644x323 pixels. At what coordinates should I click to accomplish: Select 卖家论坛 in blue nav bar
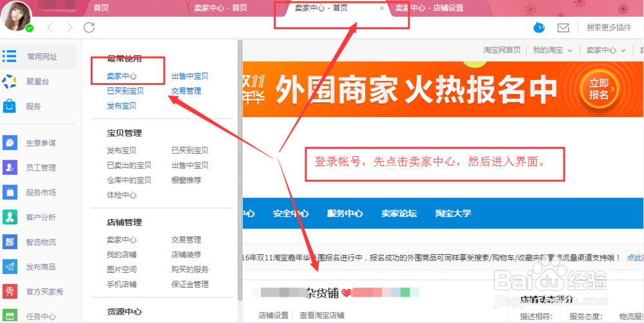click(399, 214)
